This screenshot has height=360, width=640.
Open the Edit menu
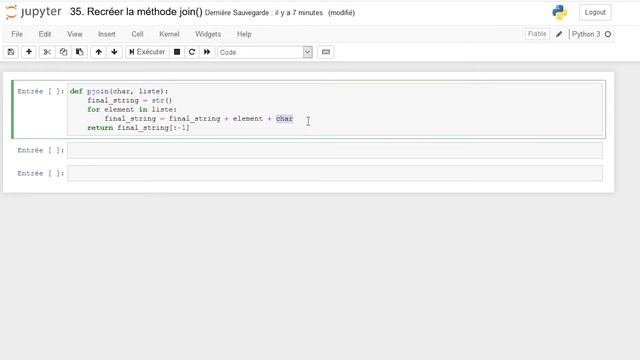45,34
